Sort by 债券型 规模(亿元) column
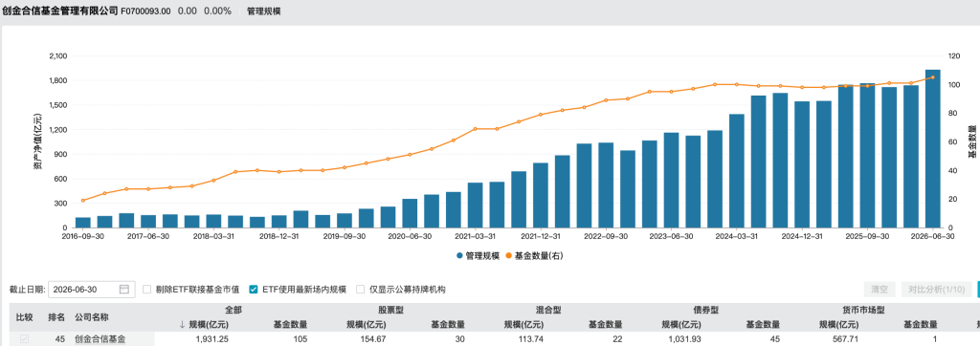Image resolution: width=980 pixels, height=346 pixels. pos(681,324)
